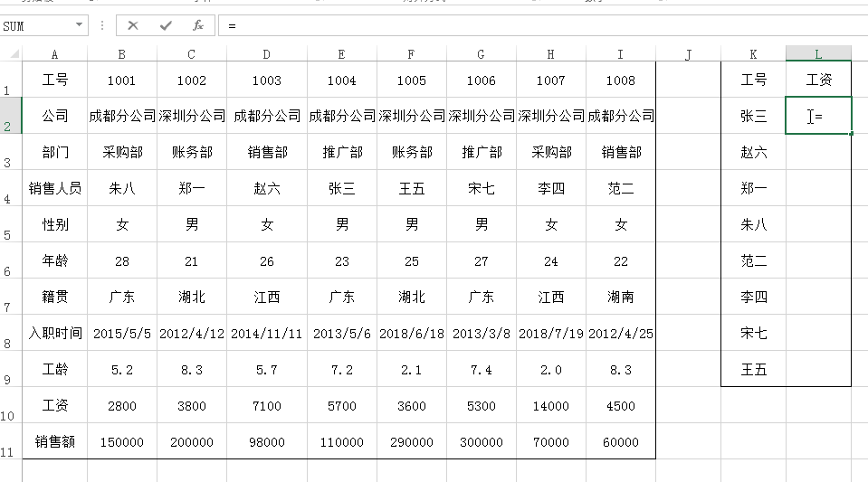The image size is (868, 482).
Task: Click salesperson cell 朱八 in row 4
Action: coord(122,188)
